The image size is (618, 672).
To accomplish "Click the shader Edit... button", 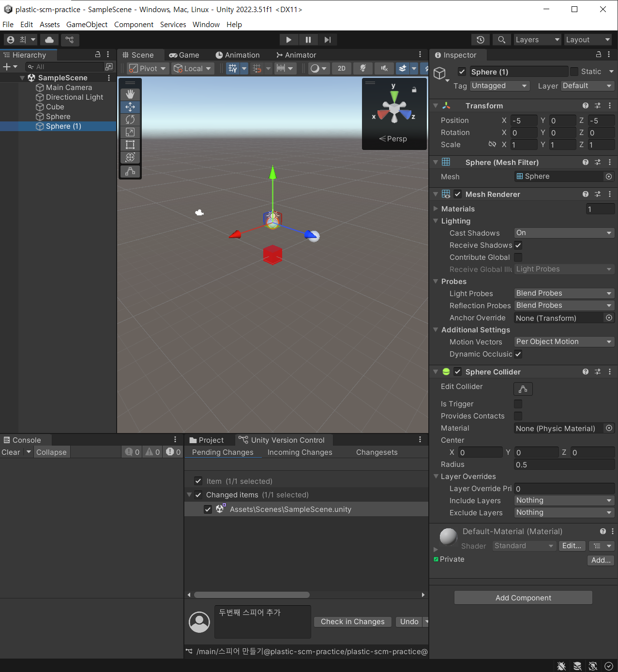I will [x=572, y=546].
